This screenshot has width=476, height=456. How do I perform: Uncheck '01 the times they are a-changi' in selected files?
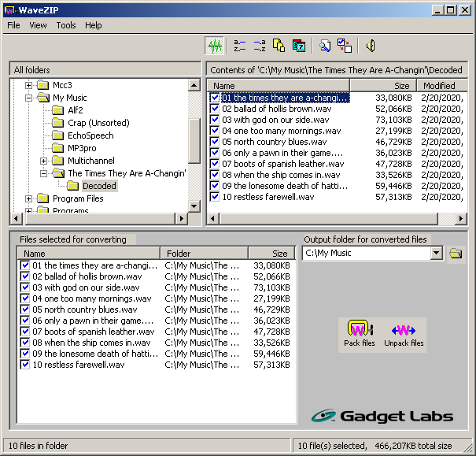pyautogui.click(x=25, y=265)
